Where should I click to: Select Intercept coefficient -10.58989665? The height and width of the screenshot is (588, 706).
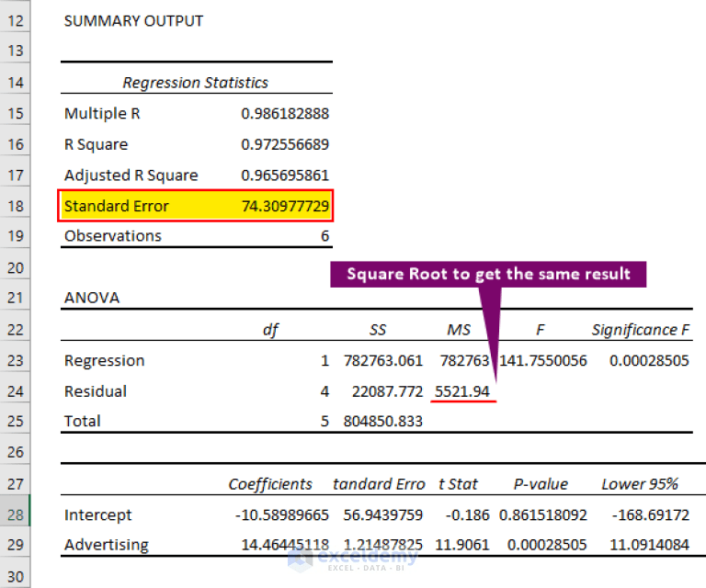[282, 515]
